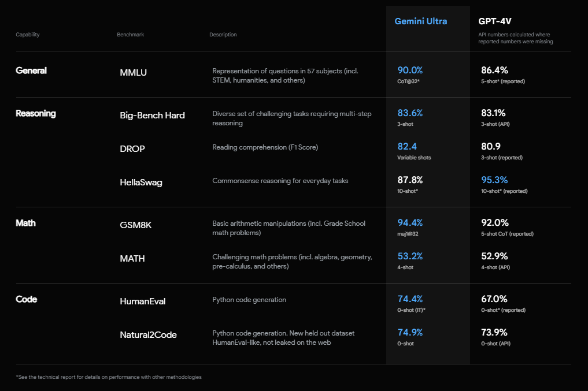Click the Gemini Ultra column header
The height and width of the screenshot is (391, 588).
click(x=421, y=21)
